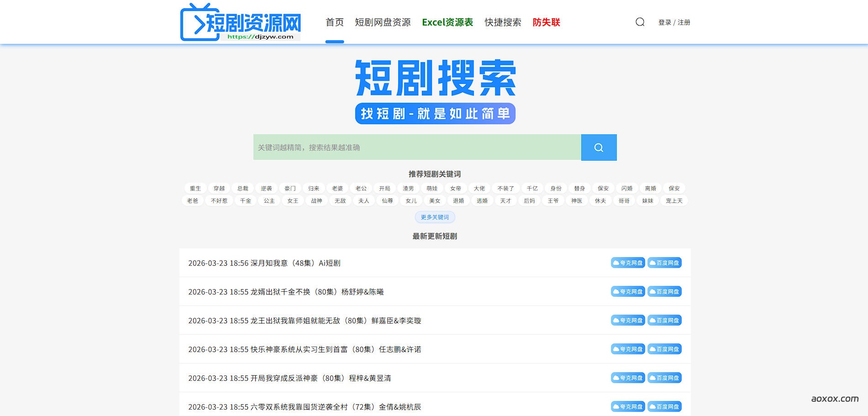
Task: Click the magnifier search icon in the navbar
Action: tap(640, 22)
